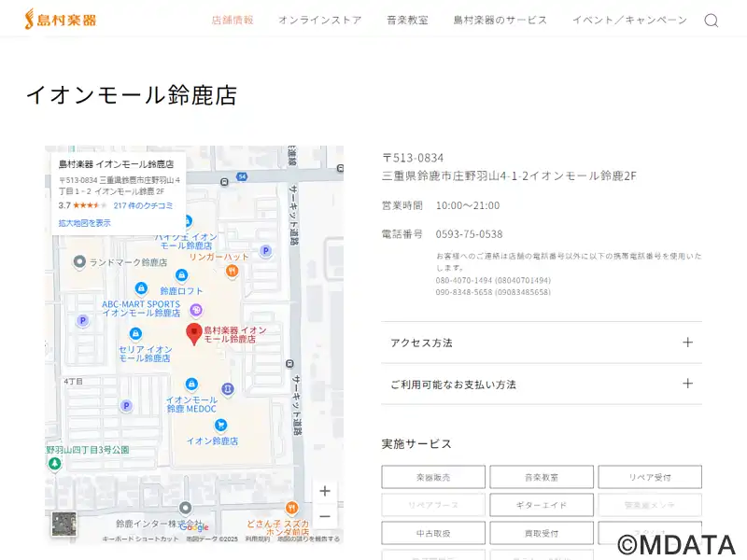Image resolution: width=747 pixels, height=560 pixels.
Task: Click the 10:00～21:00 business hours text
Action: [468, 205]
